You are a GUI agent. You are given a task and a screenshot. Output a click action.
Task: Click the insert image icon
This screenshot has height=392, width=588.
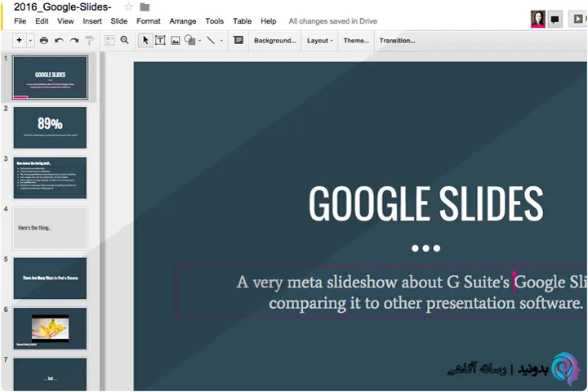pos(175,41)
